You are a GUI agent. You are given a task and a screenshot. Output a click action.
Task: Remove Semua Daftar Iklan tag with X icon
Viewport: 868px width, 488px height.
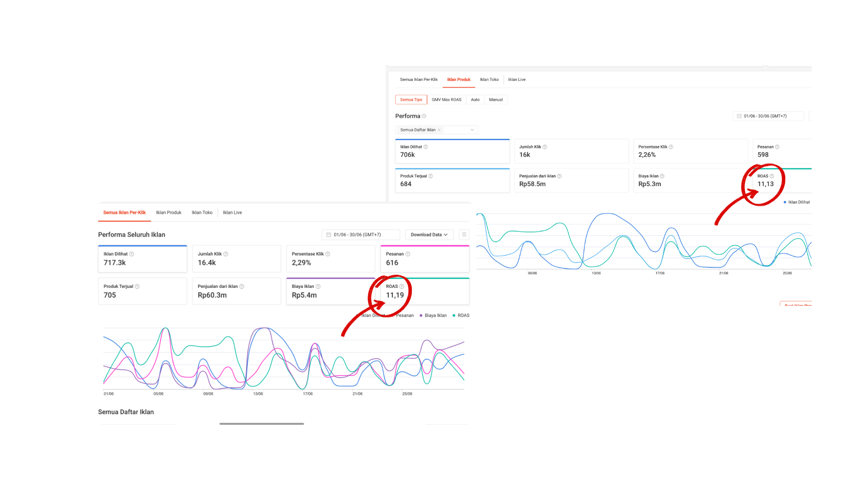(x=439, y=130)
